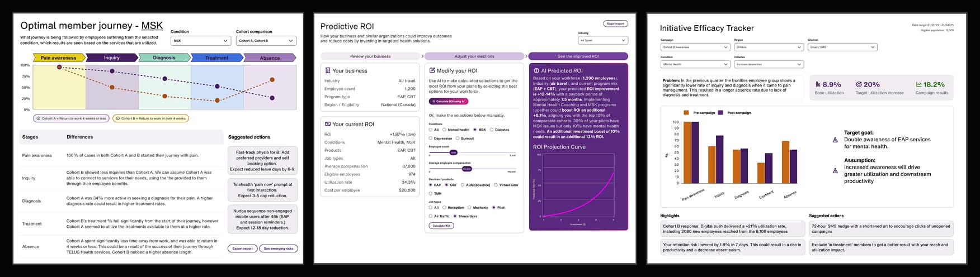Toggle the CBT service radio

pos(446,185)
